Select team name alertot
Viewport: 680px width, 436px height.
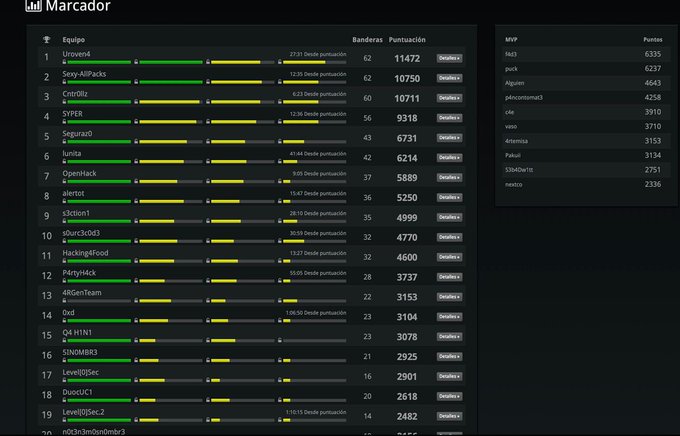click(x=74, y=193)
